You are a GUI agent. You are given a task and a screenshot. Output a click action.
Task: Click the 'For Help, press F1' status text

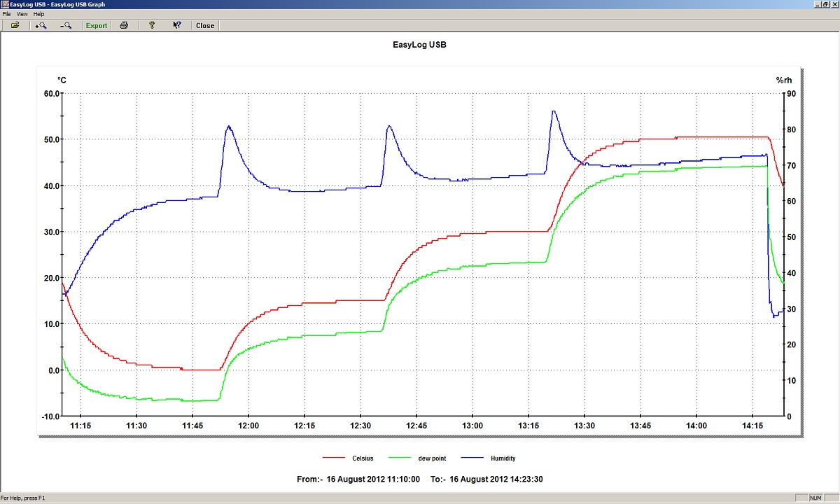click(x=24, y=498)
